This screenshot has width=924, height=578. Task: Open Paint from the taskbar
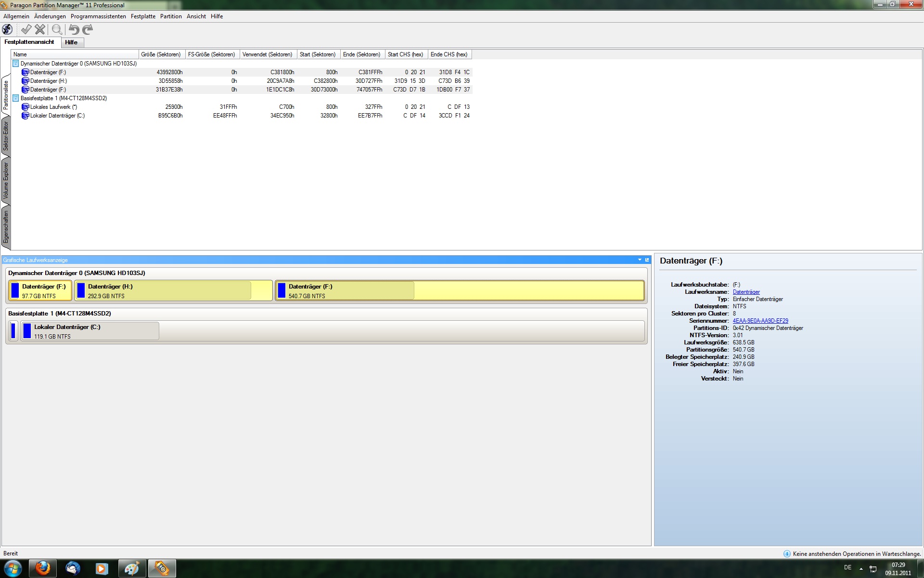click(132, 568)
